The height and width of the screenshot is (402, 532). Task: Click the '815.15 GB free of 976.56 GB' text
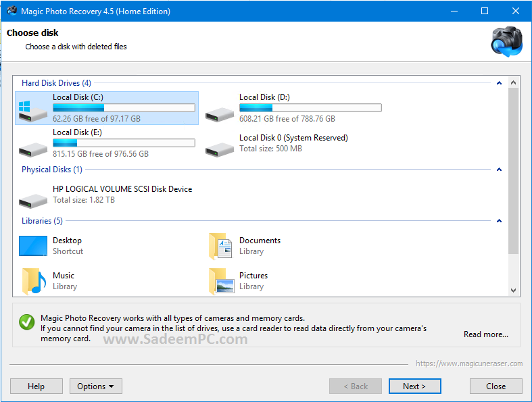click(x=101, y=154)
